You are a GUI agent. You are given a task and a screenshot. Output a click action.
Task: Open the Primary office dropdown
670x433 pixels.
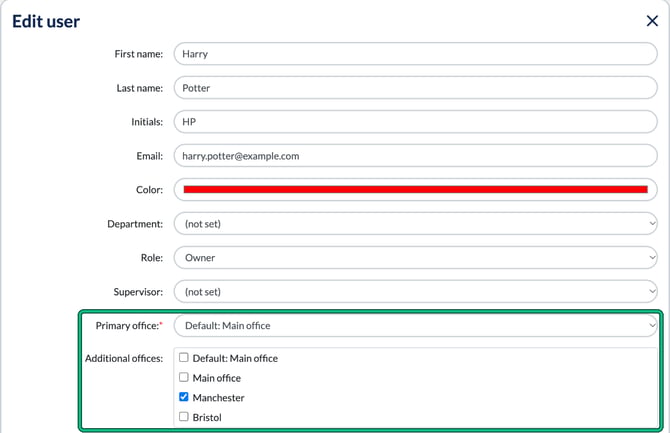point(415,325)
